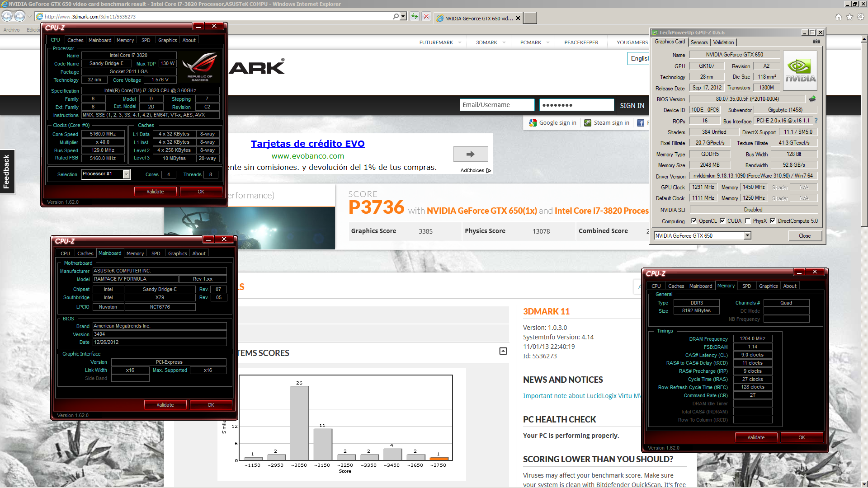Click the browser Home icon

point(839,17)
